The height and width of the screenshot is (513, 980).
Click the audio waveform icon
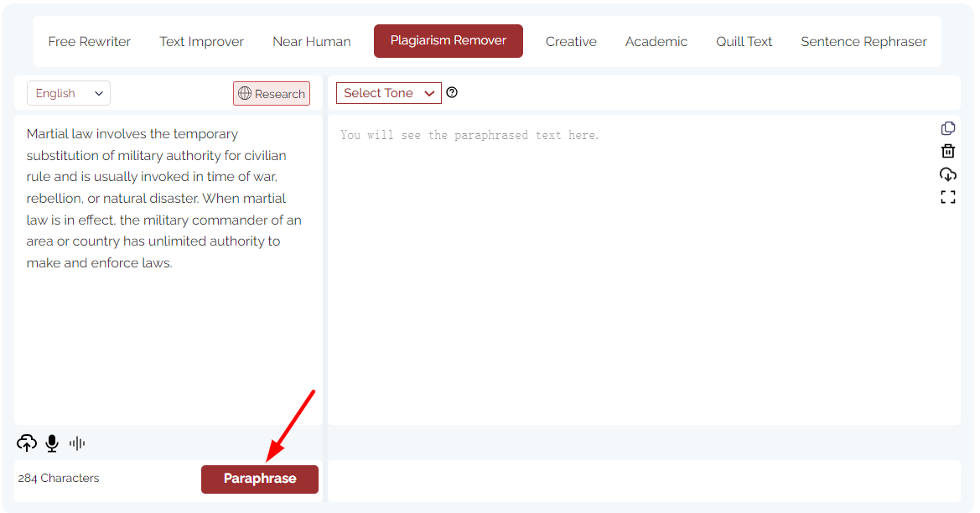pos(77,443)
